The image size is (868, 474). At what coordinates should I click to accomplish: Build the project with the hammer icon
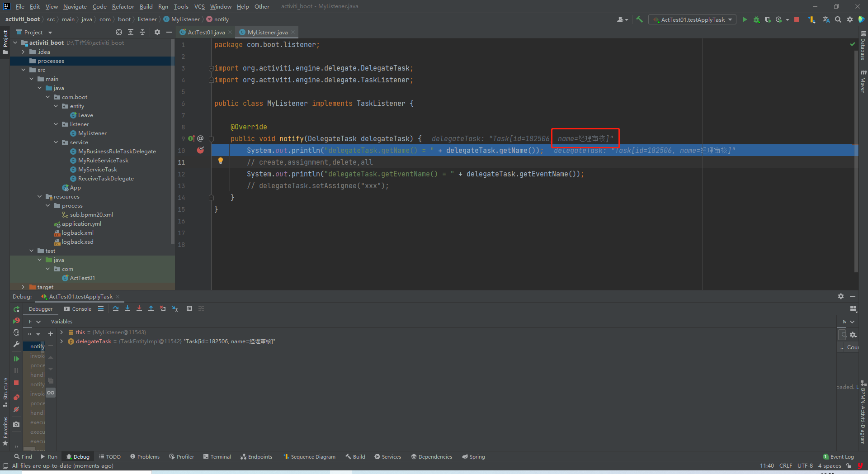(639, 19)
